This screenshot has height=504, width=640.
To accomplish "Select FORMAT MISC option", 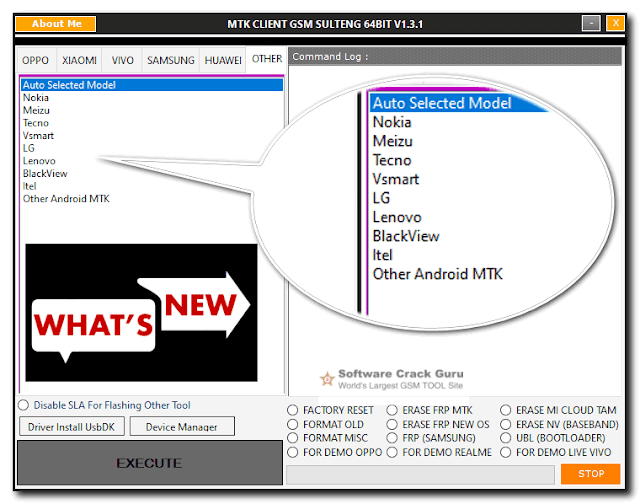I will (x=327, y=438).
